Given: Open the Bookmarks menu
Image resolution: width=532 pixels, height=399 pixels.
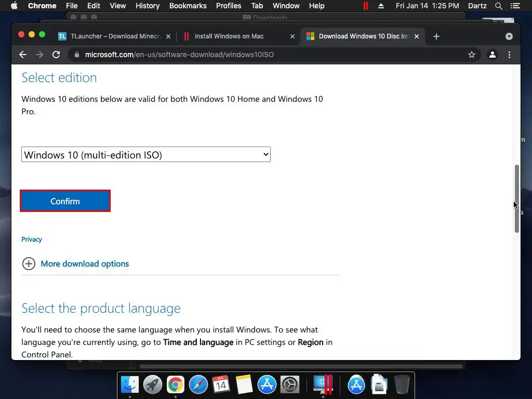Looking at the screenshot, I should coord(188,6).
